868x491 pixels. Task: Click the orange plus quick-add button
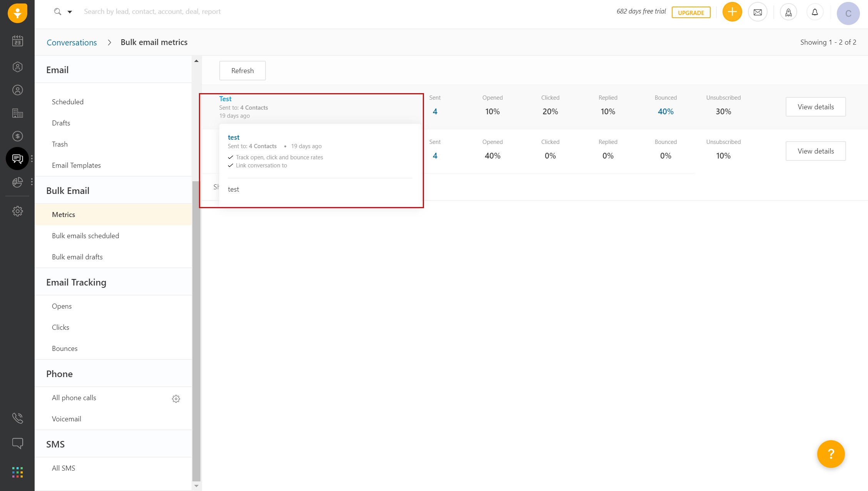pyautogui.click(x=732, y=12)
